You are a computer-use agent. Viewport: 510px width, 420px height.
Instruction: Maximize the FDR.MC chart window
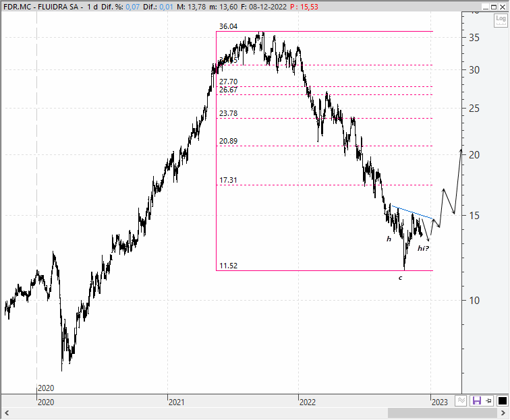[x=494, y=7]
